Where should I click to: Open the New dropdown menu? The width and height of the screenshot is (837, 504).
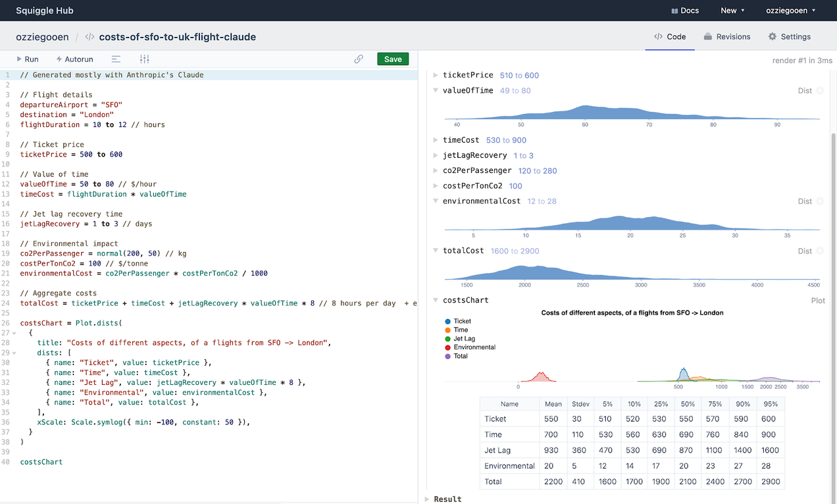(x=732, y=11)
